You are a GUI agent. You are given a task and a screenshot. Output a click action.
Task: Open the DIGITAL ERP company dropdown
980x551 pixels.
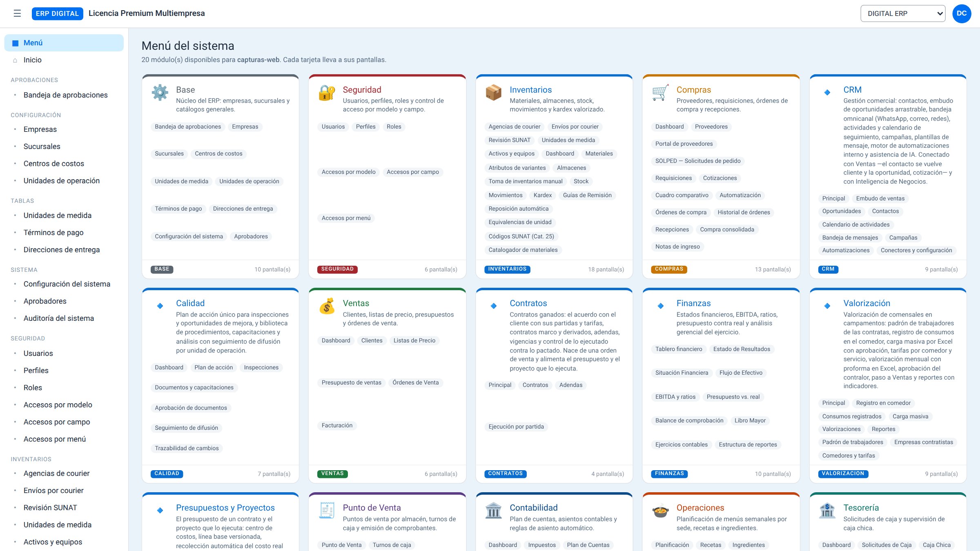[903, 13]
